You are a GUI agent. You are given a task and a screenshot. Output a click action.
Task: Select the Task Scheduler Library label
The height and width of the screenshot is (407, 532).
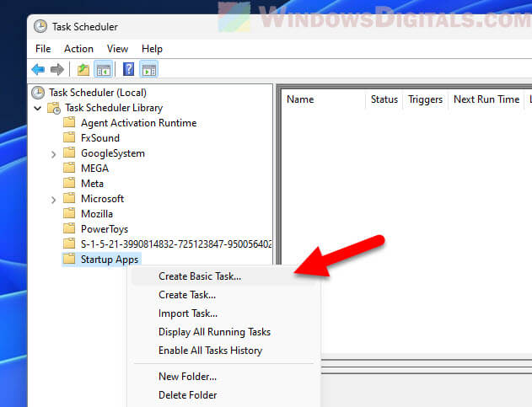click(114, 108)
